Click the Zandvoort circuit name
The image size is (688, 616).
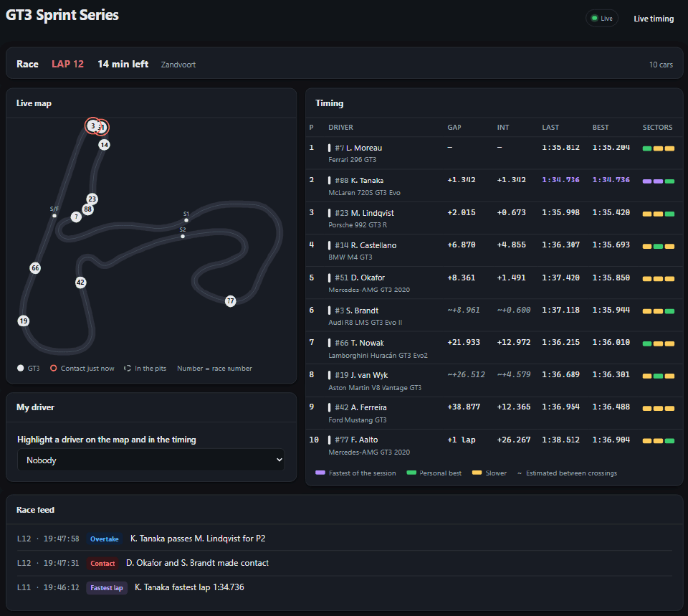coord(178,65)
